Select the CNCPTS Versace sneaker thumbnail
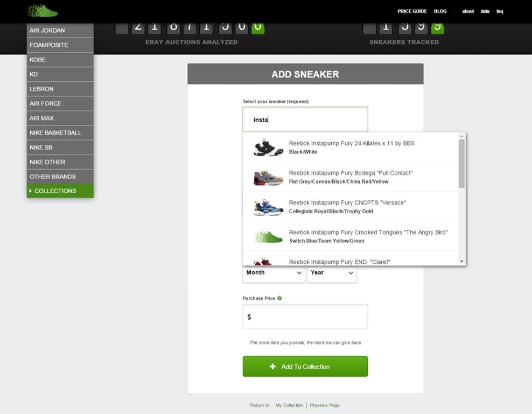Image resolution: width=532 pixels, height=414 pixels. point(268,207)
